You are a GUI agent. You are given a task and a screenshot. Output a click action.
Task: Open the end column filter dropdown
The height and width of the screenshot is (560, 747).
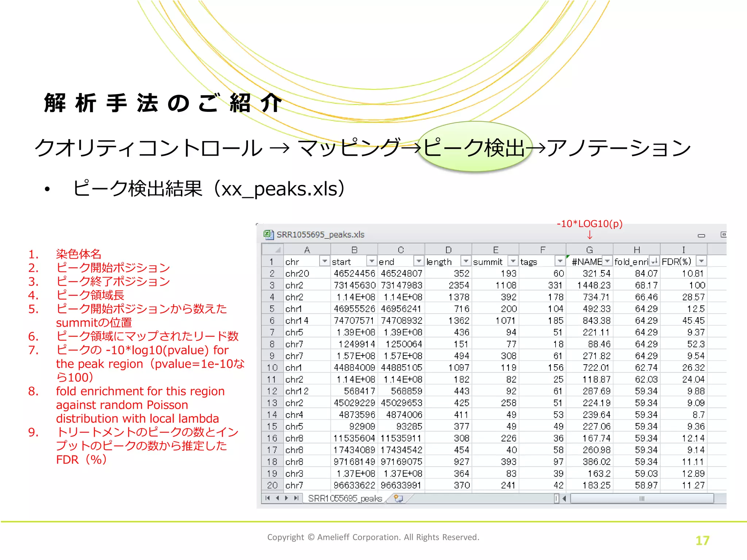coord(419,261)
